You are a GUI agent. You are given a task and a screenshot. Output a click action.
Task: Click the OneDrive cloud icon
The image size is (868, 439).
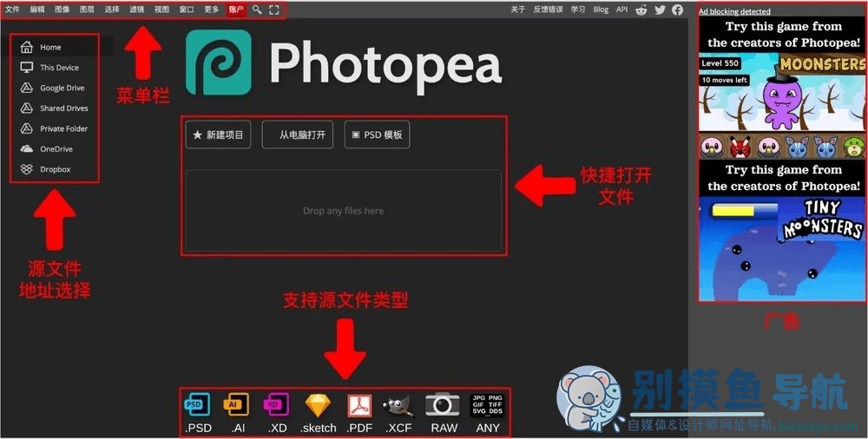click(x=27, y=149)
